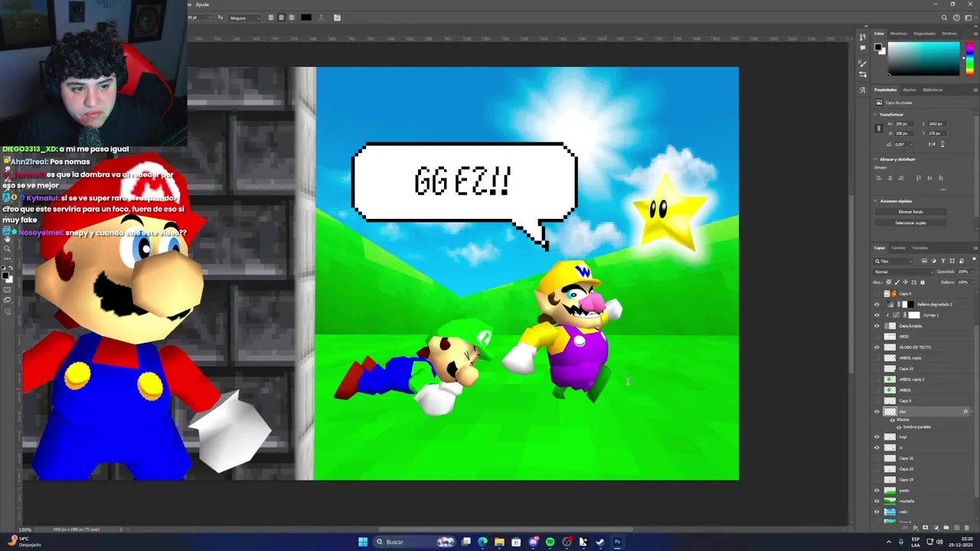The height and width of the screenshot is (551, 980).
Task: Open the font size dropdown arrow
Action: [211, 18]
